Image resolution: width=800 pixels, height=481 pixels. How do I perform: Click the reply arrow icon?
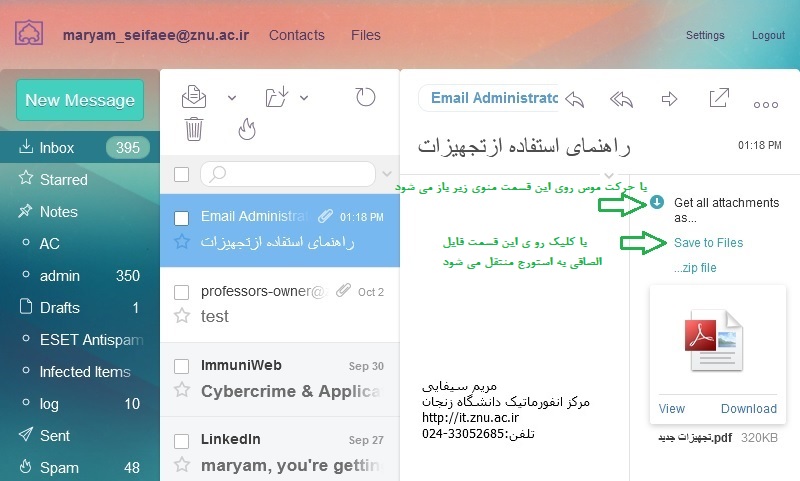pyautogui.click(x=575, y=99)
